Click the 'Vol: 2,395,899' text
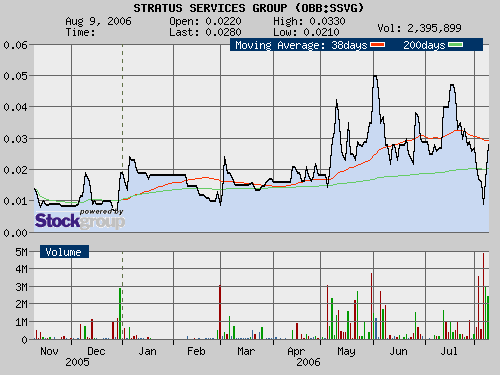Image resolution: width=500 pixels, height=375 pixels. [419, 28]
